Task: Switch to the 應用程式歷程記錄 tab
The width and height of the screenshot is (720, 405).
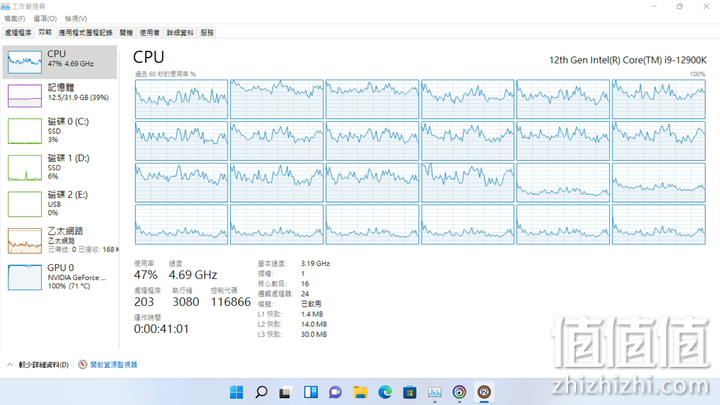Action: (x=85, y=33)
